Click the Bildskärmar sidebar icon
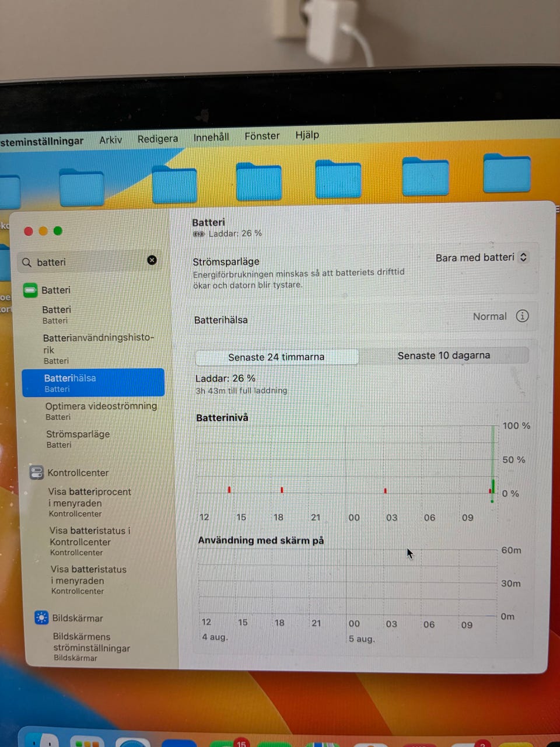The width and height of the screenshot is (560, 747). point(41,617)
